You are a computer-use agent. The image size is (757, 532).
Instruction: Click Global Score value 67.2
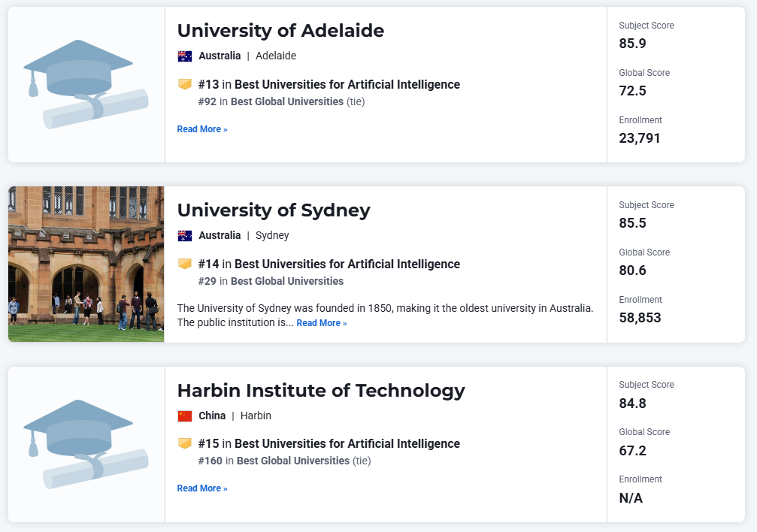pos(632,450)
